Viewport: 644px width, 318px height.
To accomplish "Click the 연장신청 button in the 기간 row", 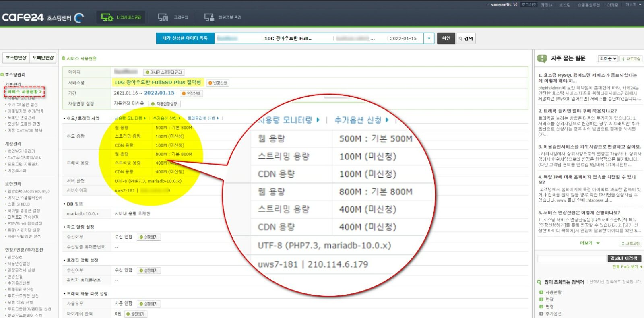I will click(191, 93).
